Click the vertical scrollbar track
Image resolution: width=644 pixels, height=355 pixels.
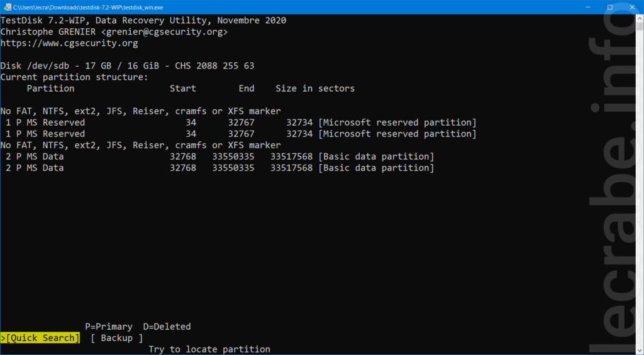640,185
